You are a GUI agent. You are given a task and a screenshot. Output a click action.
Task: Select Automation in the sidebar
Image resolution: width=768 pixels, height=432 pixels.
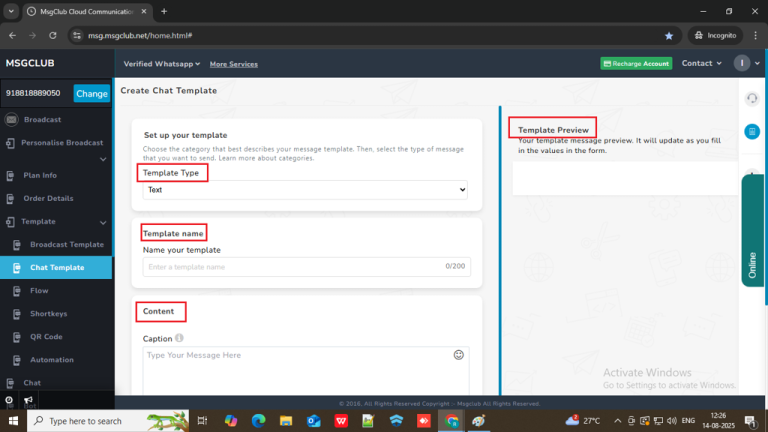[52, 360]
